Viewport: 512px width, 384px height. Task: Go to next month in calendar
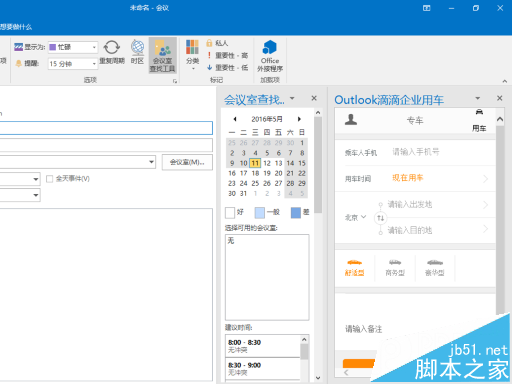tap(299, 119)
